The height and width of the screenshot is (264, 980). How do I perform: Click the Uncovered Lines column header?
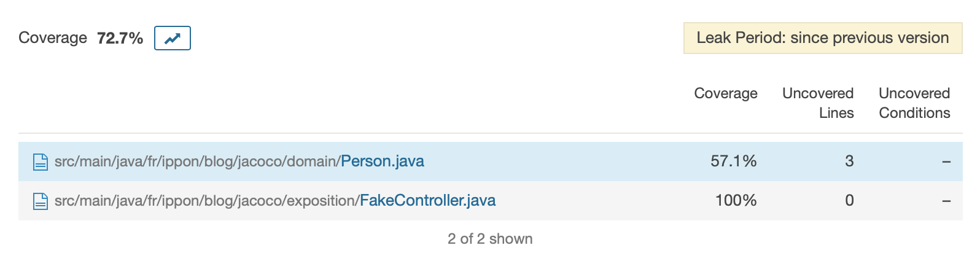[818, 103]
